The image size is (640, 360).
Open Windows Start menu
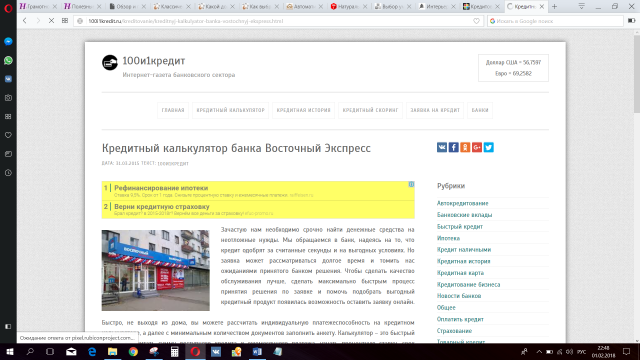point(9,352)
